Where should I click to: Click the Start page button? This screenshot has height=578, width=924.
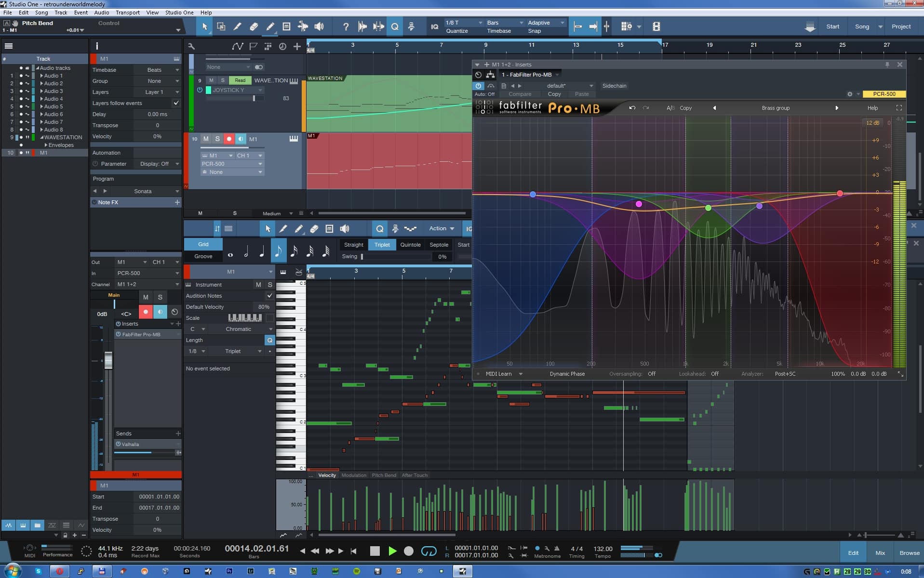pos(832,26)
